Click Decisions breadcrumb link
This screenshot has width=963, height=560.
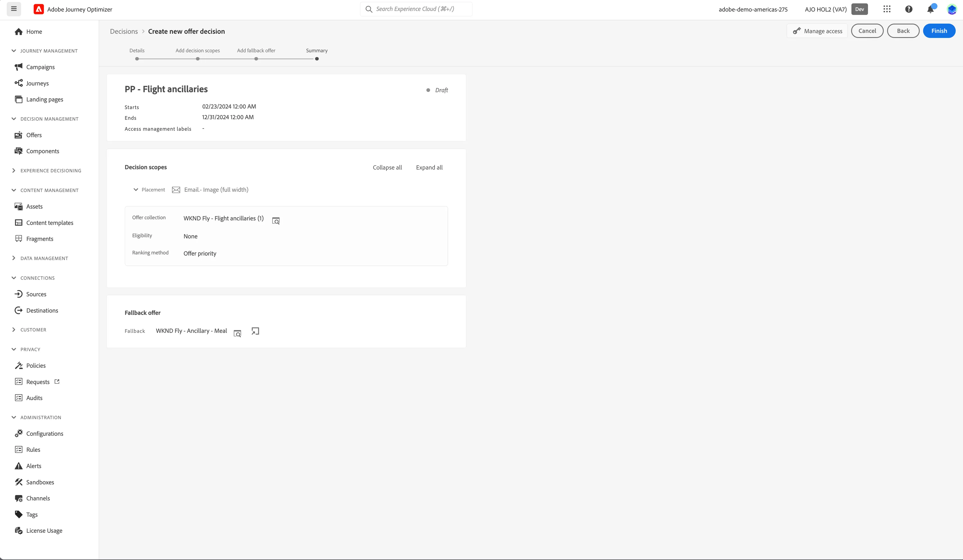tap(124, 31)
